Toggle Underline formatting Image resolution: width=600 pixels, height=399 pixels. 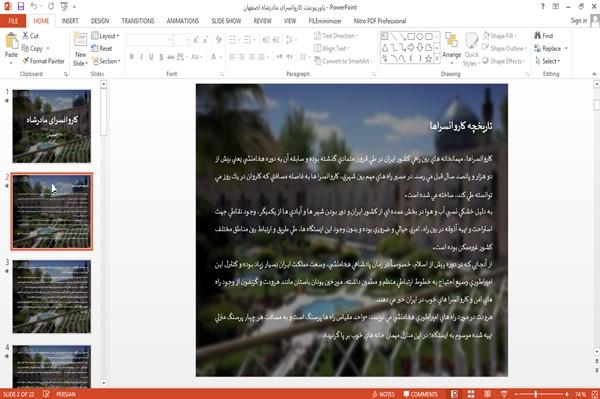[x=152, y=57]
